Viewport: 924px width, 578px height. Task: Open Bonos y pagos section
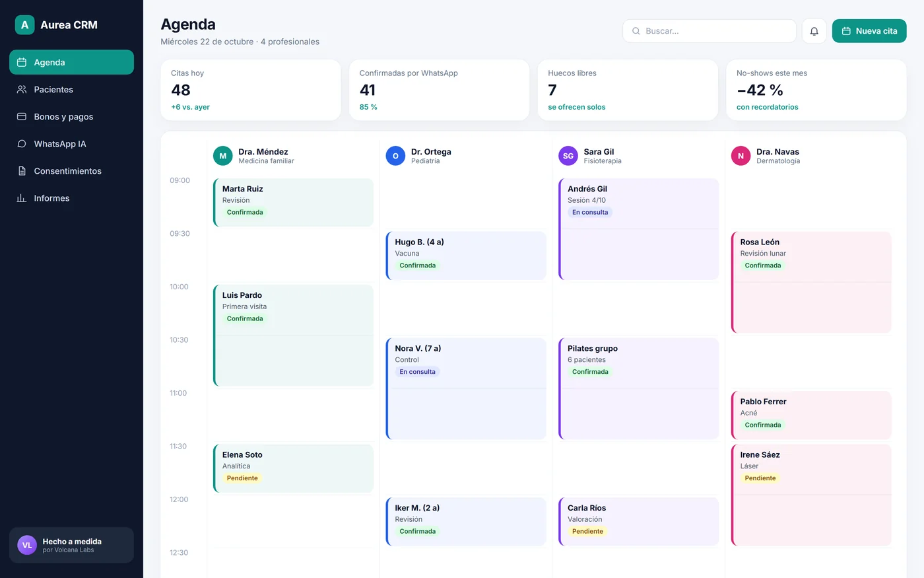(x=71, y=116)
